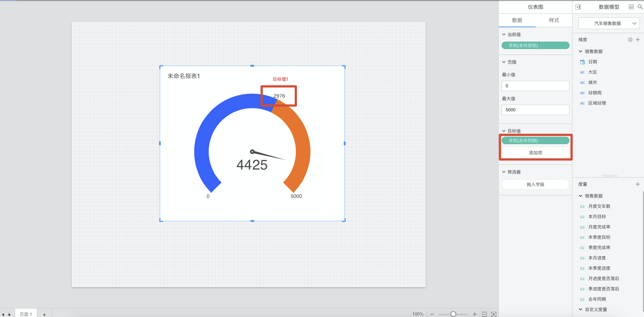644x317 pixels.
Task: Open the data model table view icon
Action: pos(631,7)
